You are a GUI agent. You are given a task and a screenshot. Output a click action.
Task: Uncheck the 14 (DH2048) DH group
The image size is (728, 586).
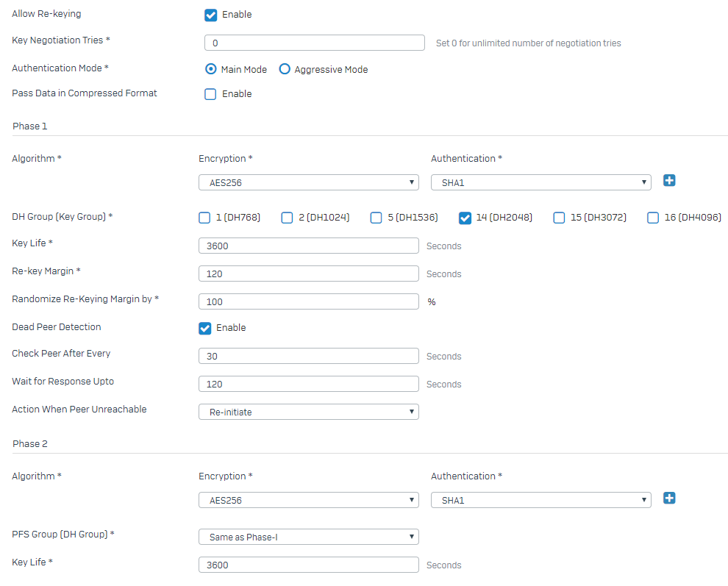465,218
